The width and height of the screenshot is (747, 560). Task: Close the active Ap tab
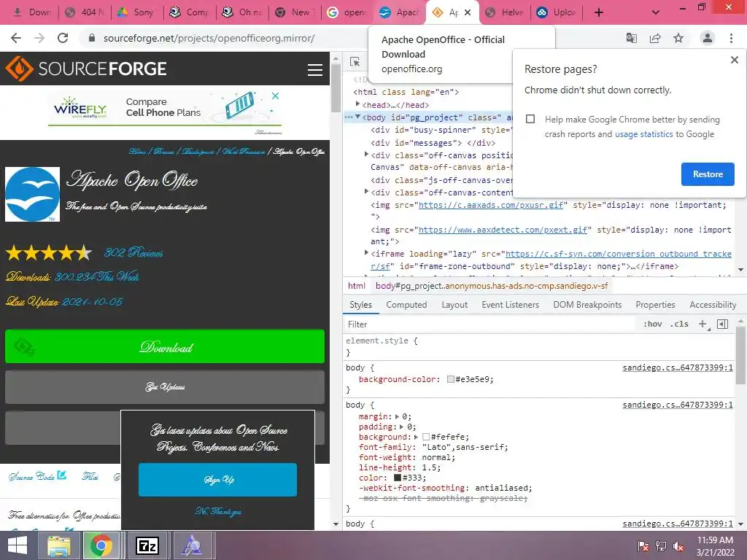(468, 12)
